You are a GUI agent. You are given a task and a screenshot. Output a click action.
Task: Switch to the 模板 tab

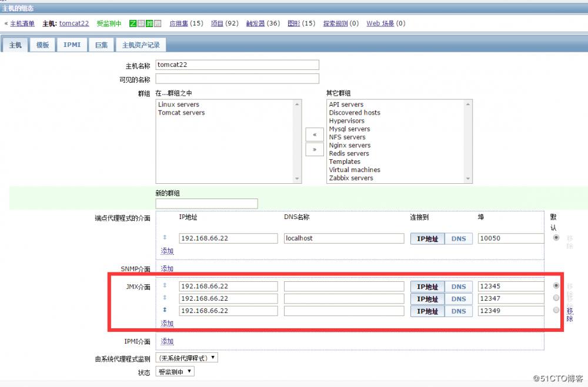pyautogui.click(x=42, y=44)
